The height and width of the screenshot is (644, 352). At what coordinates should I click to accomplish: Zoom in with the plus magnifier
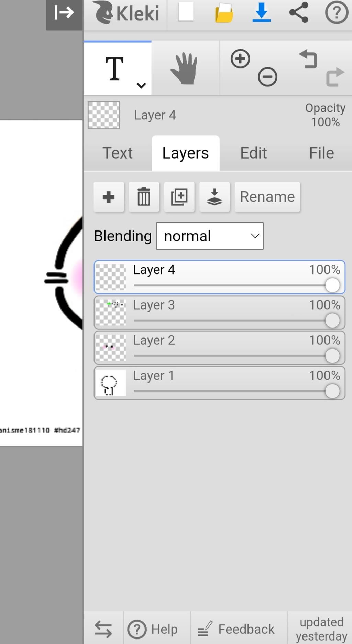tap(240, 59)
